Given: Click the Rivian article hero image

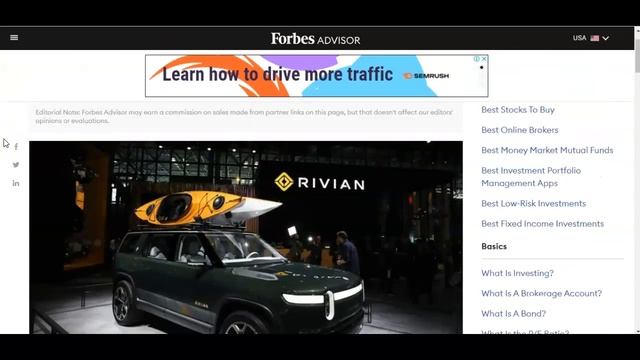Looking at the screenshot, I should point(246,238).
